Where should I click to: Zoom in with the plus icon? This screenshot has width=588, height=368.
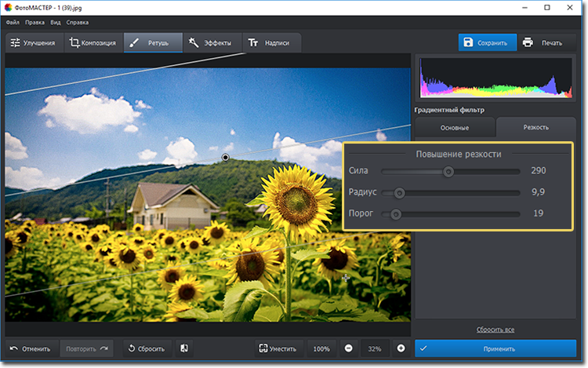tap(401, 348)
